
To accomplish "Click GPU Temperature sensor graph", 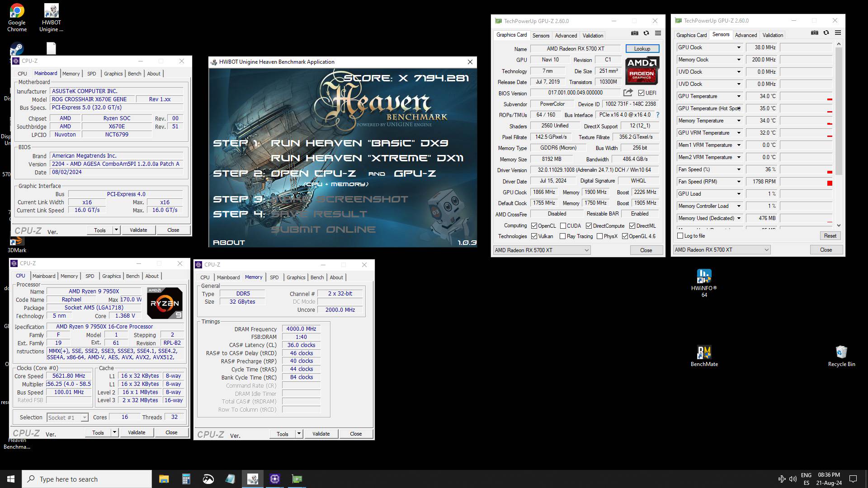I will point(807,96).
